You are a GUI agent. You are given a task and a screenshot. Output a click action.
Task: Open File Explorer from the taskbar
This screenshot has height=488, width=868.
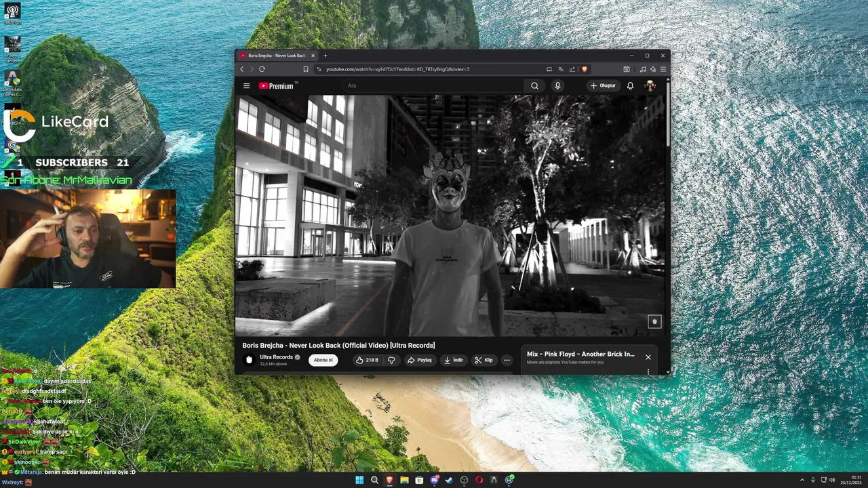[x=404, y=480]
